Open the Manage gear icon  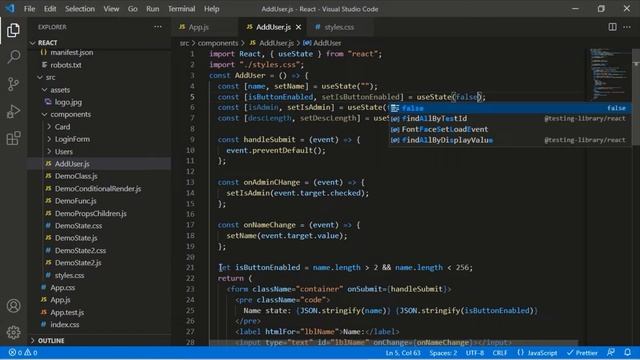point(13,332)
